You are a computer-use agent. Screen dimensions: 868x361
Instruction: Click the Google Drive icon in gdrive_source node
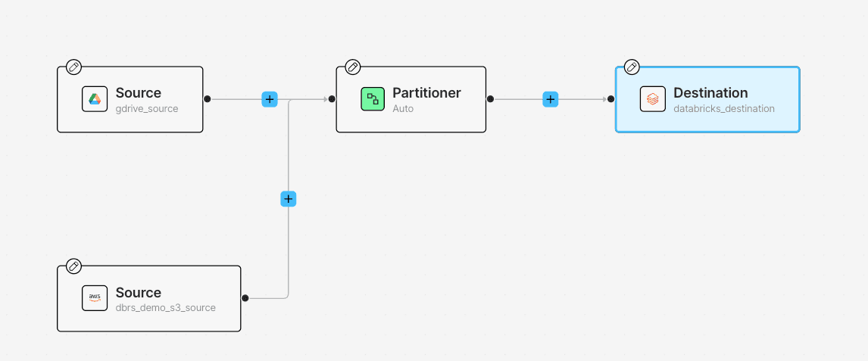[95, 99]
